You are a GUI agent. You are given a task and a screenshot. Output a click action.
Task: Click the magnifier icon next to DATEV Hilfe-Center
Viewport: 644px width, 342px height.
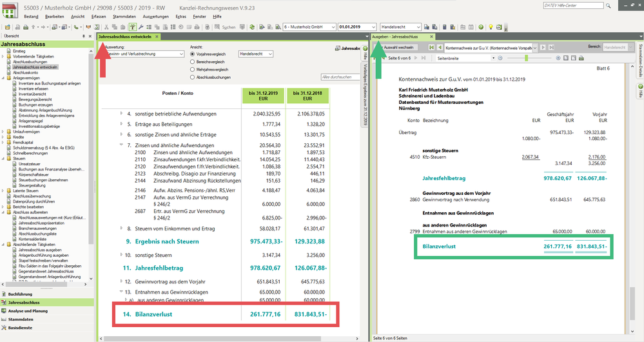click(609, 6)
